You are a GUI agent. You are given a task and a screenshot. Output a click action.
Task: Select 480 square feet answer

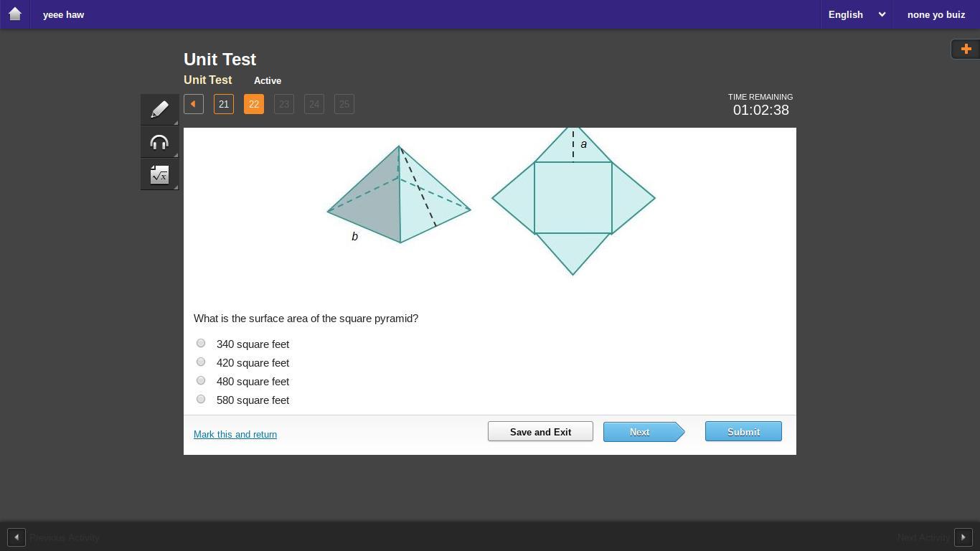tap(201, 380)
